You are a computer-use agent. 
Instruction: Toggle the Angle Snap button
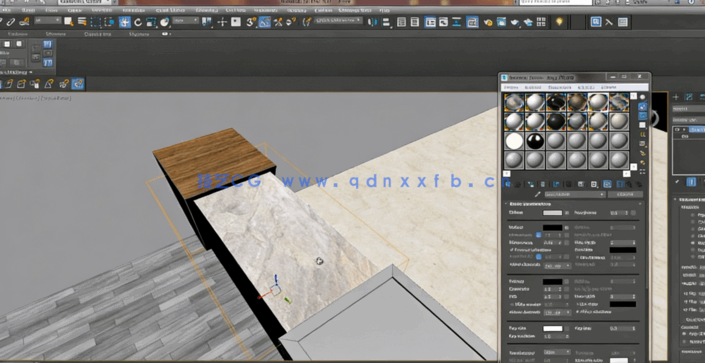[264, 22]
